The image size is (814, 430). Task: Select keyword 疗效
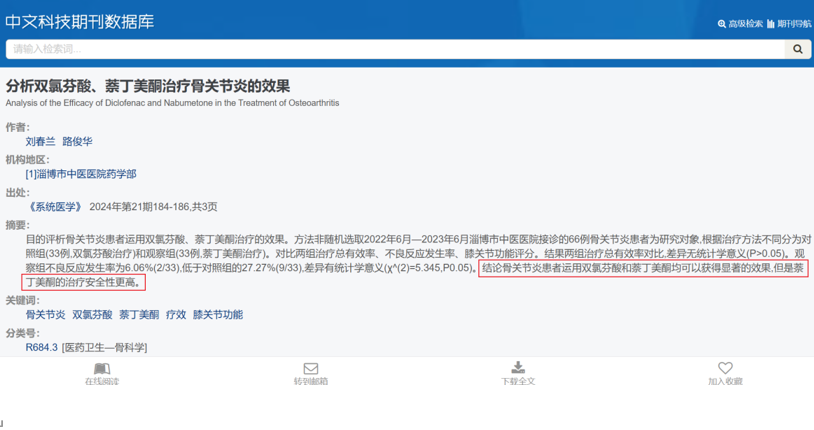click(176, 315)
